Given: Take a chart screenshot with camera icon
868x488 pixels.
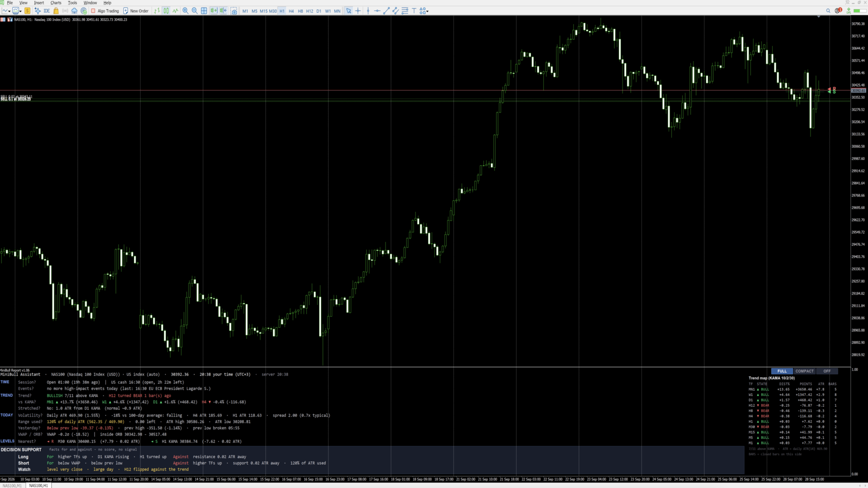Looking at the screenshot, I should coord(234,11).
